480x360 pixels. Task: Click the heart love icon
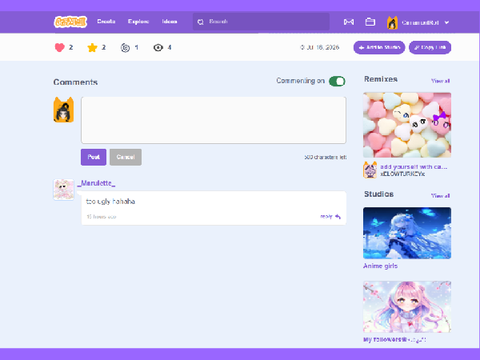pos(60,48)
